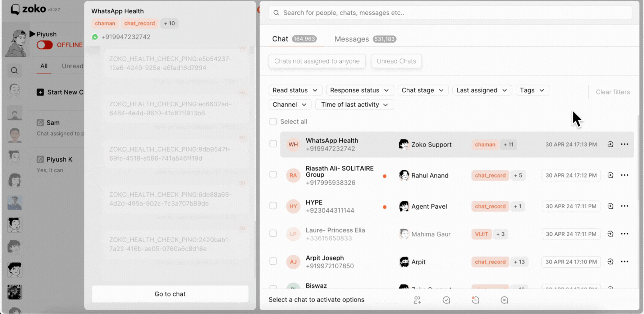Open more options for Laure- Princess Elia row
The height and width of the screenshot is (314, 644).
[x=624, y=234]
